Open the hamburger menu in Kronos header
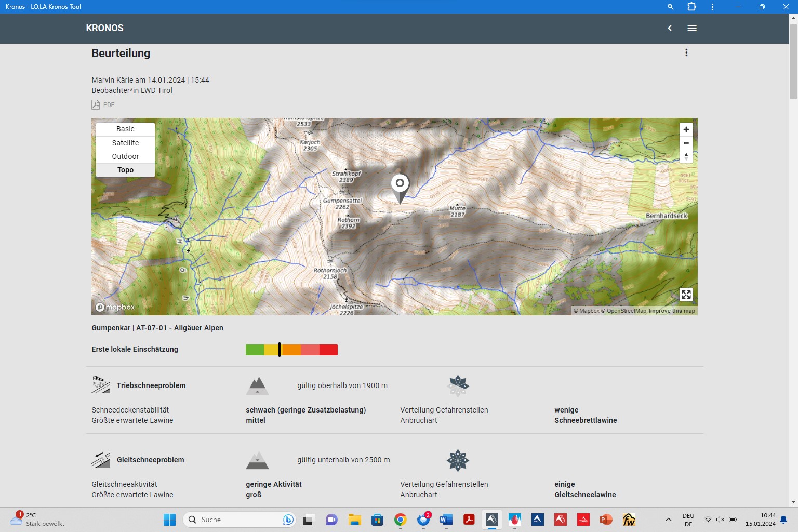Image resolution: width=798 pixels, height=532 pixels. click(x=692, y=28)
